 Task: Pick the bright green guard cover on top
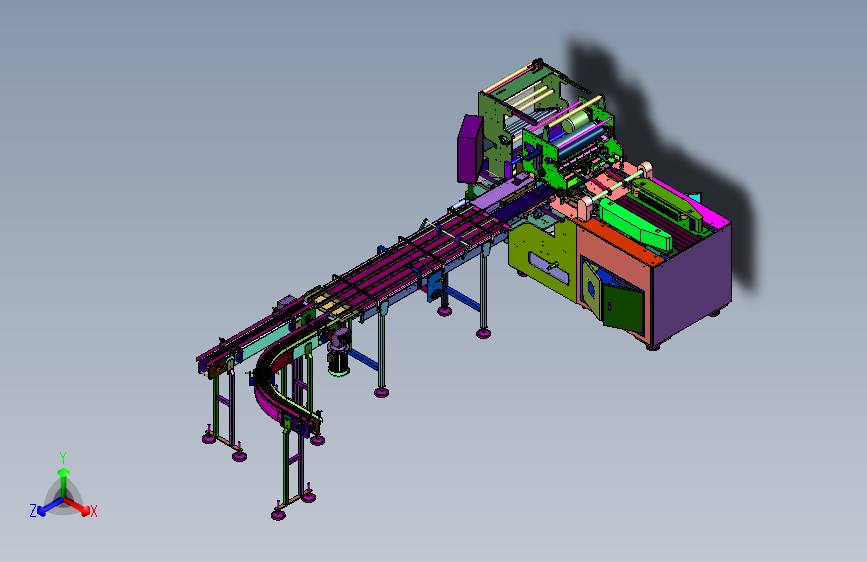click(x=636, y=225)
